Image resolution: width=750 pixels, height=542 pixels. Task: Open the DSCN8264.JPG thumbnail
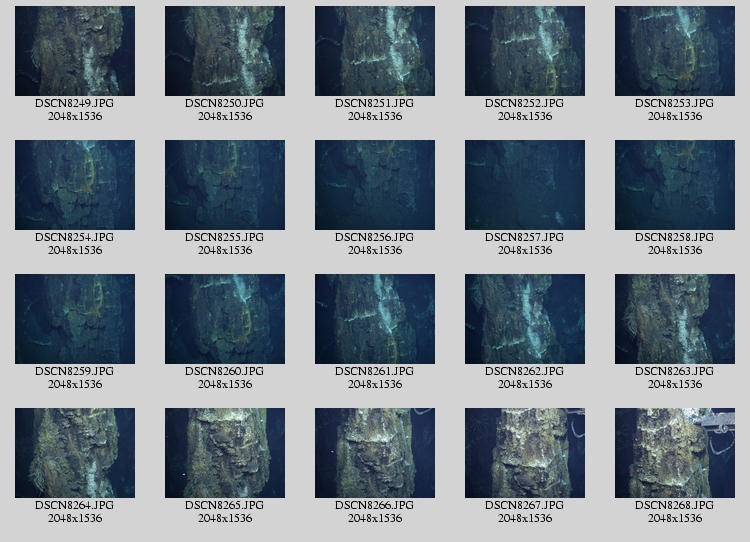[x=74, y=453]
